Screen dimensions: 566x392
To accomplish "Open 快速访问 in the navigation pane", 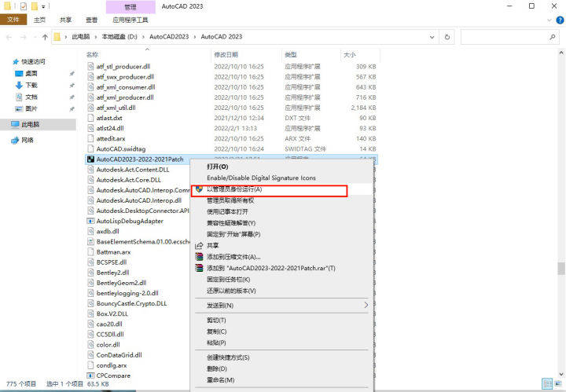I will point(33,61).
